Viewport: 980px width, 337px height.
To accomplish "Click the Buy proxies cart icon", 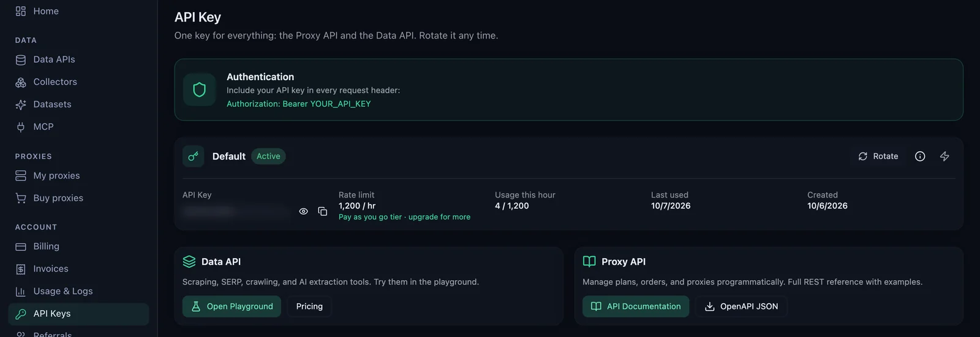I will point(21,198).
